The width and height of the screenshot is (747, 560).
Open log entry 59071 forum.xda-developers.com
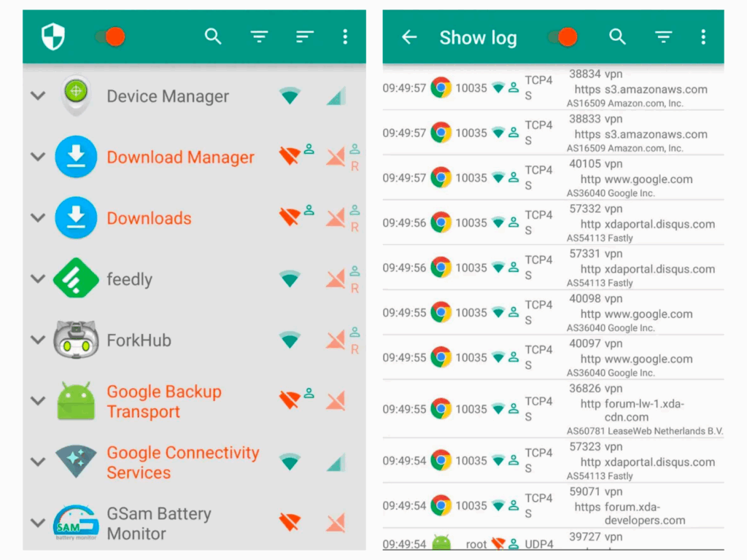pyautogui.click(x=553, y=506)
